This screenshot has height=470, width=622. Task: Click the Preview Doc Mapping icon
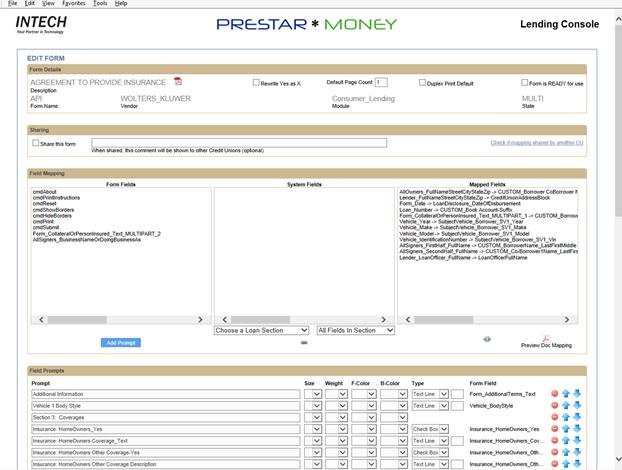pyautogui.click(x=546, y=340)
